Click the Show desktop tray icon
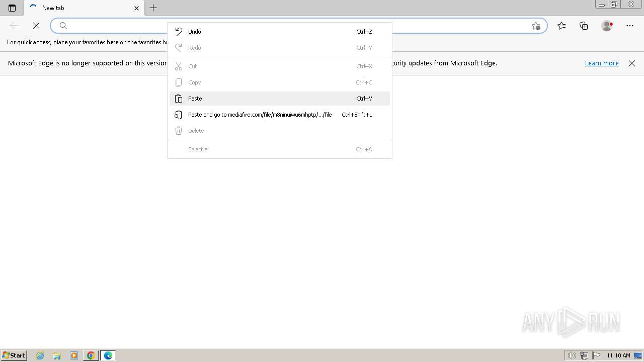Viewport: 644px width, 362px height. (x=638, y=355)
